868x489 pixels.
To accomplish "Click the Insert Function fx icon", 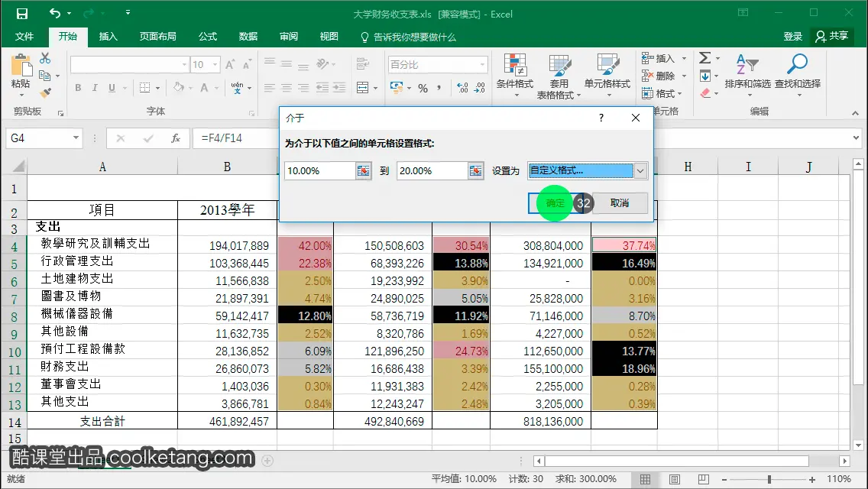I will pos(176,138).
